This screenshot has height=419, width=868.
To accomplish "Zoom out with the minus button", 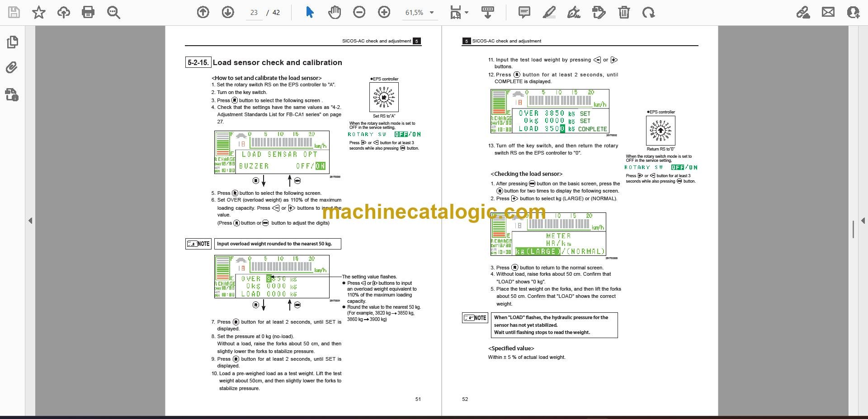I will click(x=359, y=12).
